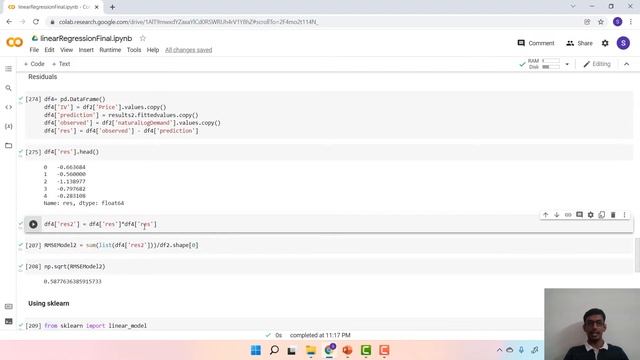The width and height of the screenshot is (640, 360).
Task: Open the Tools menu
Action: tap(134, 50)
